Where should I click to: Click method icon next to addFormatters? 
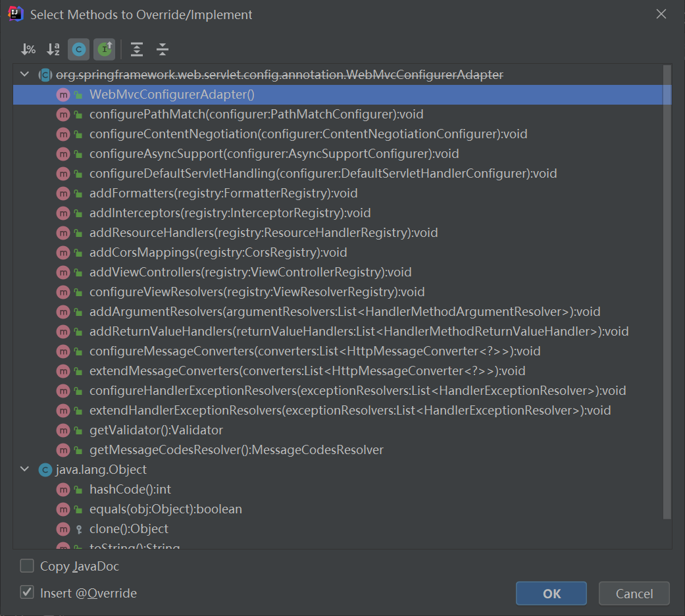click(x=63, y=193)
